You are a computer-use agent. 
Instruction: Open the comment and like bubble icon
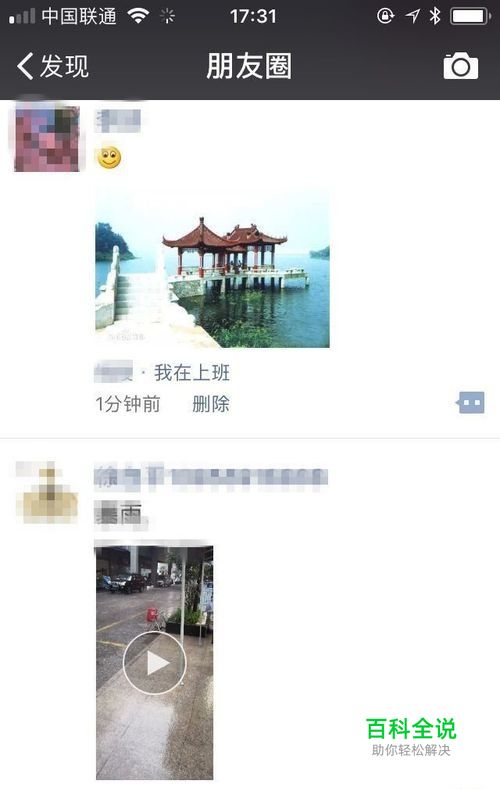coord(470,403)
